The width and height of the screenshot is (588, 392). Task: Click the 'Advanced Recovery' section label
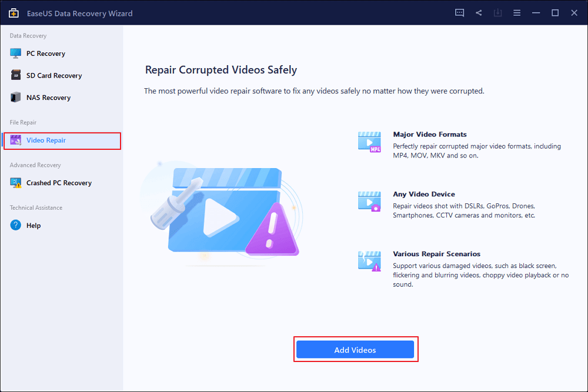click(35, 165)
